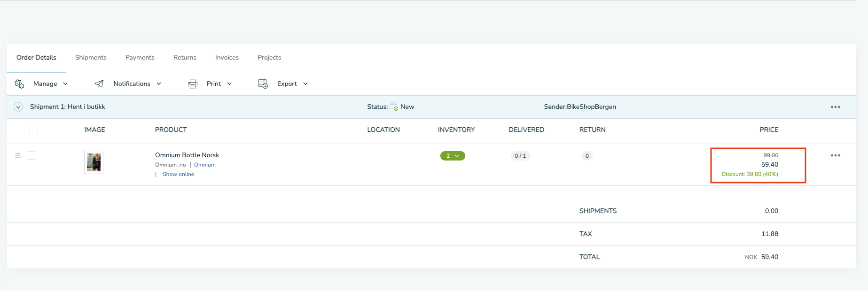868x291 pixels.
Task: Open the Invoices tab
Action: [x=227, y=57]
